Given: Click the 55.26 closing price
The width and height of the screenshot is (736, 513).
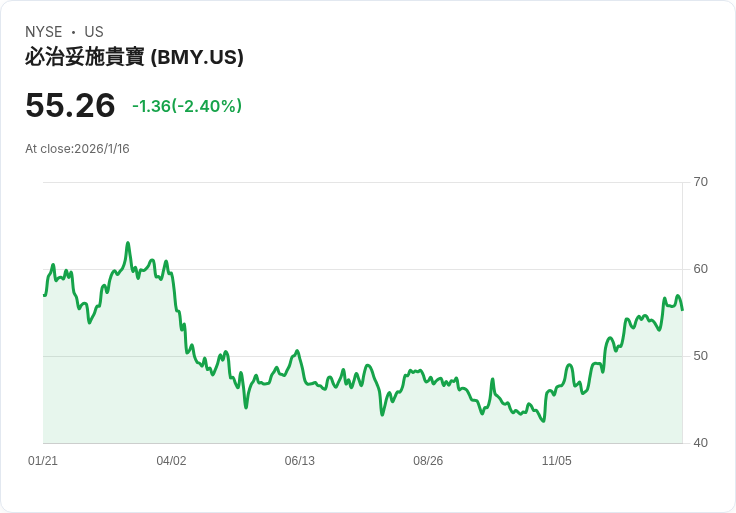Looking at the screenshot, I should click(x=70, y=105).
